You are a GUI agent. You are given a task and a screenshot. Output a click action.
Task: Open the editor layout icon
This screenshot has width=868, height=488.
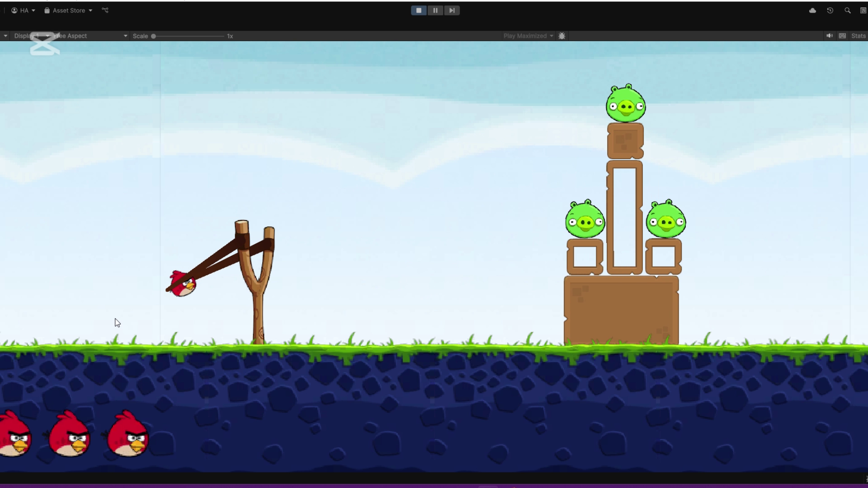click(x=863, y=10)
